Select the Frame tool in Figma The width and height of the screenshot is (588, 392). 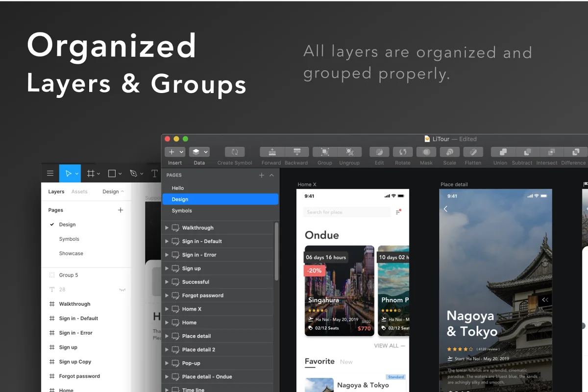click(91, 173)
